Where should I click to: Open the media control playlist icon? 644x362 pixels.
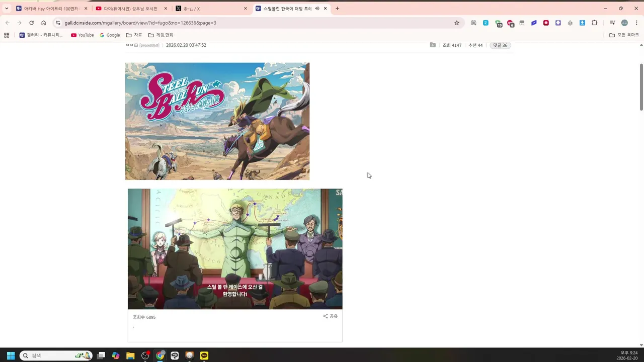pos(612,23)
